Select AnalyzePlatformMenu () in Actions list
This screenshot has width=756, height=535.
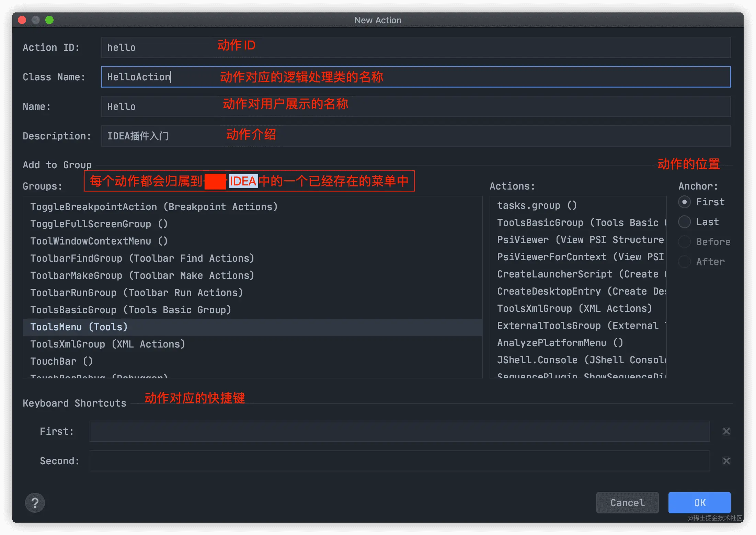click(578, 343)
